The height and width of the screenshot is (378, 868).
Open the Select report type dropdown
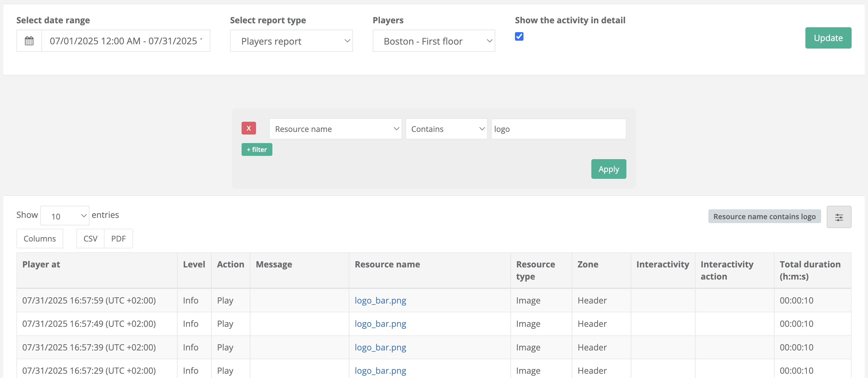(x=291, y=41)
